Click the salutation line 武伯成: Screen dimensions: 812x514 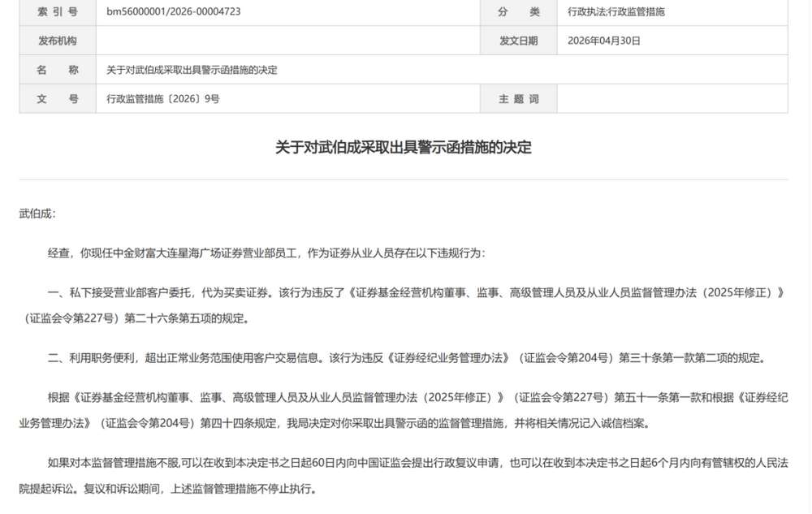pyautogui.click(x=37, y=214)
